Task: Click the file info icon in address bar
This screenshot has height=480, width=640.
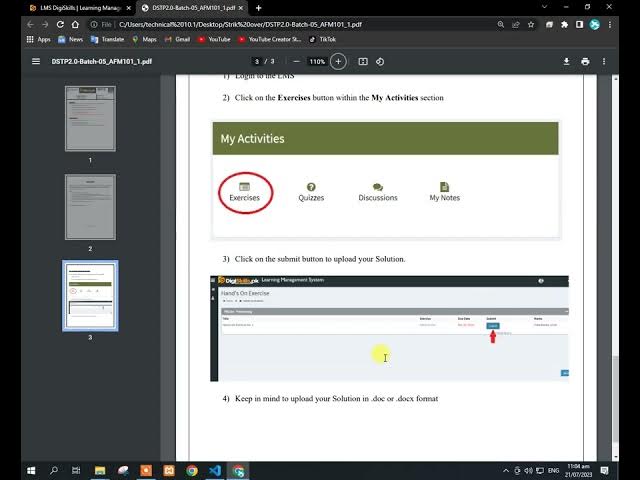Action: coord(94,24)
